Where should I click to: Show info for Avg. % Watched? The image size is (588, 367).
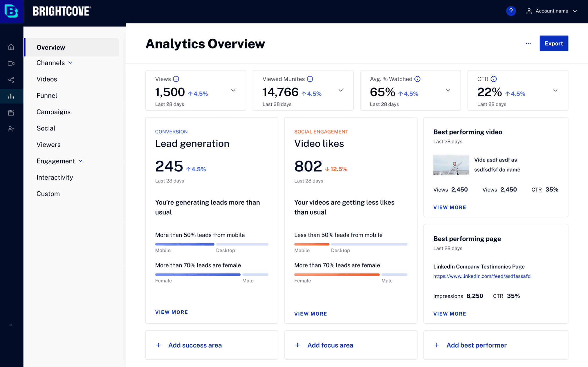click(x=417, y=79)
